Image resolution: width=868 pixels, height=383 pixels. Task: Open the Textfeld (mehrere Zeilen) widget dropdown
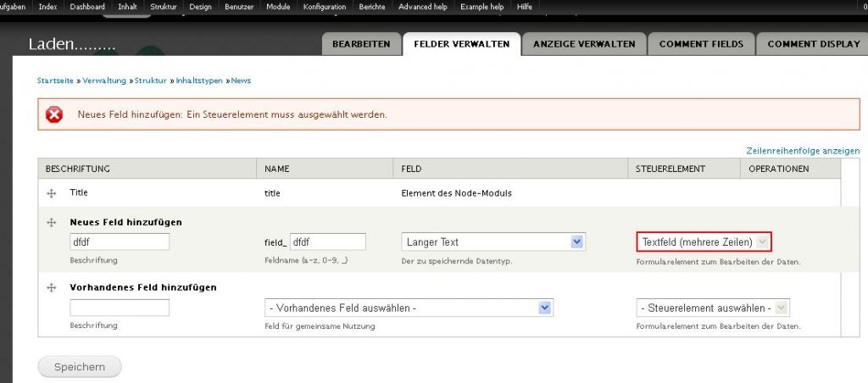click(704, 242)
